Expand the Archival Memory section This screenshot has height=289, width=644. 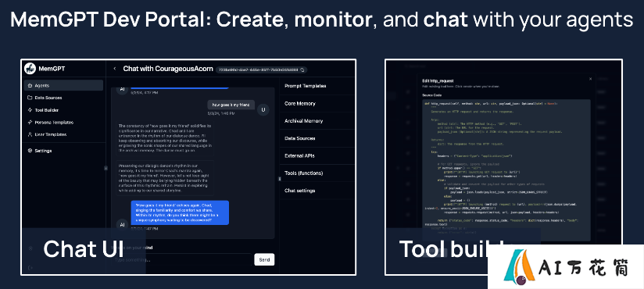coord(317,121)
